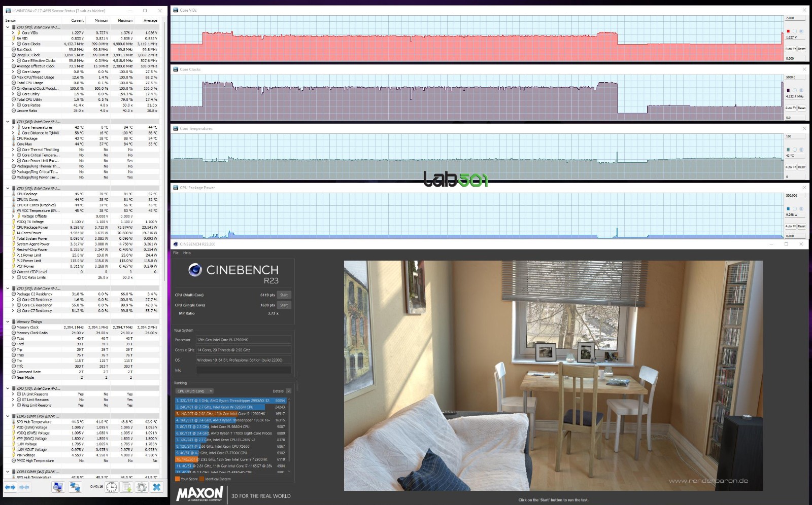Screen dimensions: 812x505
Task: Select the round graph option in Core VIDs
Action: (795, 31)
